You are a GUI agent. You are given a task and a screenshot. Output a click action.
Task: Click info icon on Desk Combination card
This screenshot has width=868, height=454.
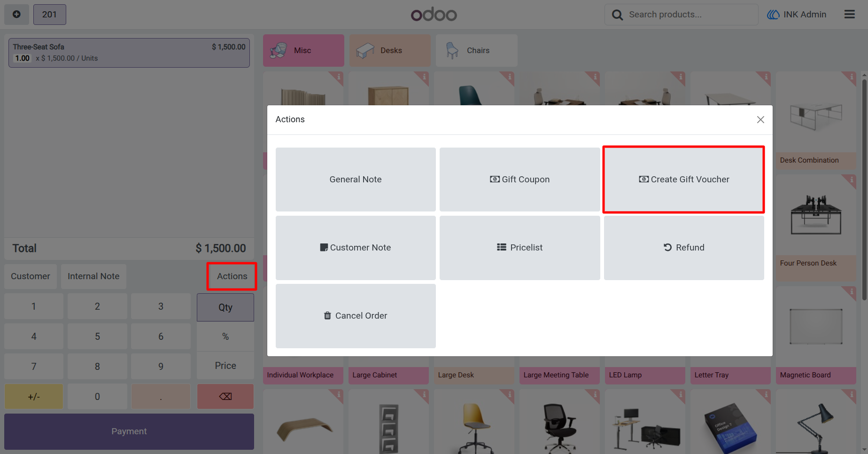(x=851, y=77)
